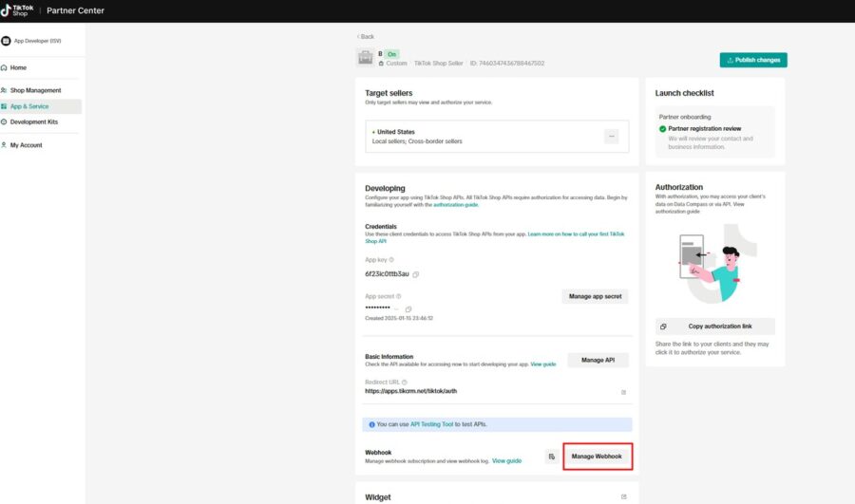Open API Testing Tool link
The image size is (855, 504).
431,424
